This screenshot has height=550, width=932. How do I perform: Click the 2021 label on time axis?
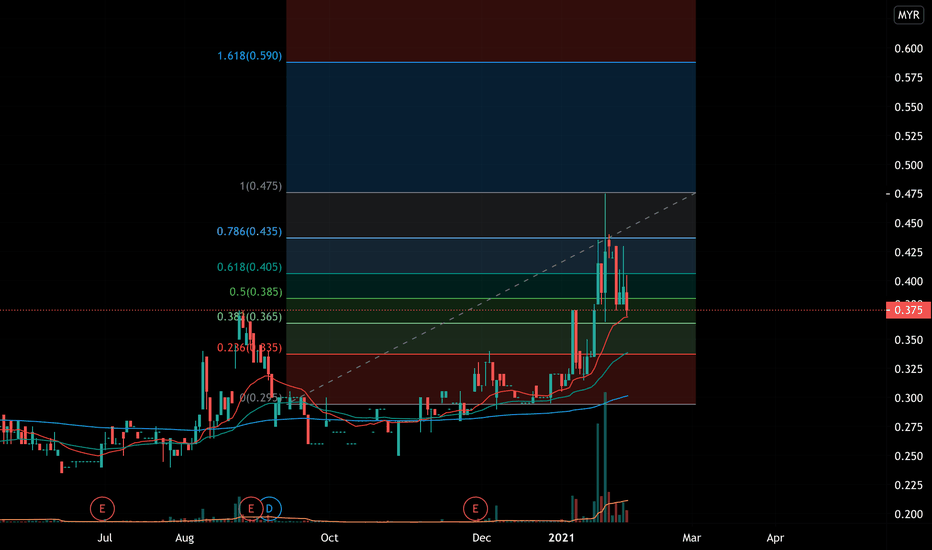pos(561,538)
